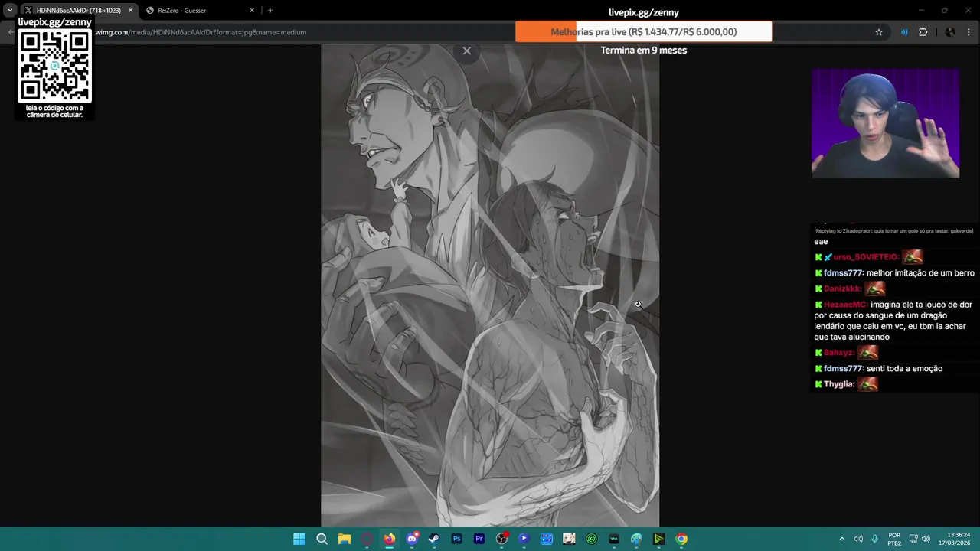Close the Re:Zero - Guesser tab

pyautogui.click(x=252, y=11)
